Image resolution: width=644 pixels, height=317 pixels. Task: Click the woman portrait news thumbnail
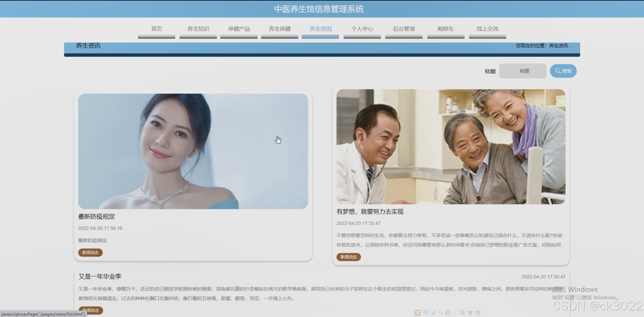point(193,151)
